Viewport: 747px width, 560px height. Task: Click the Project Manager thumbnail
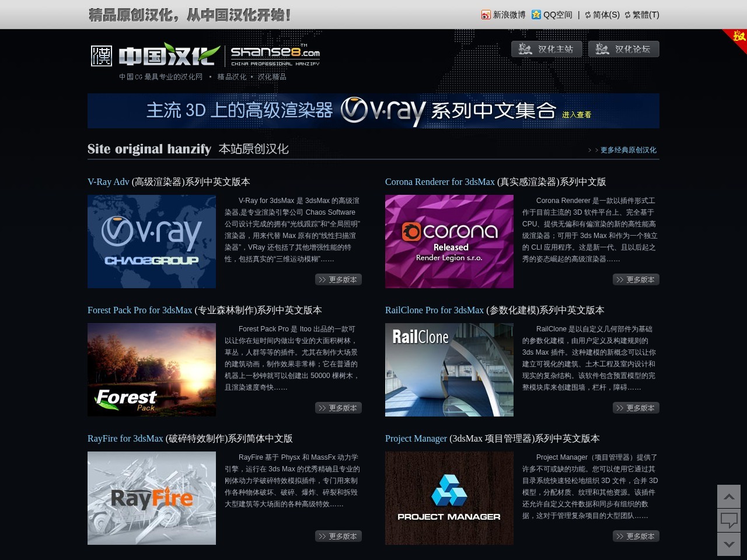coord(449,498)
